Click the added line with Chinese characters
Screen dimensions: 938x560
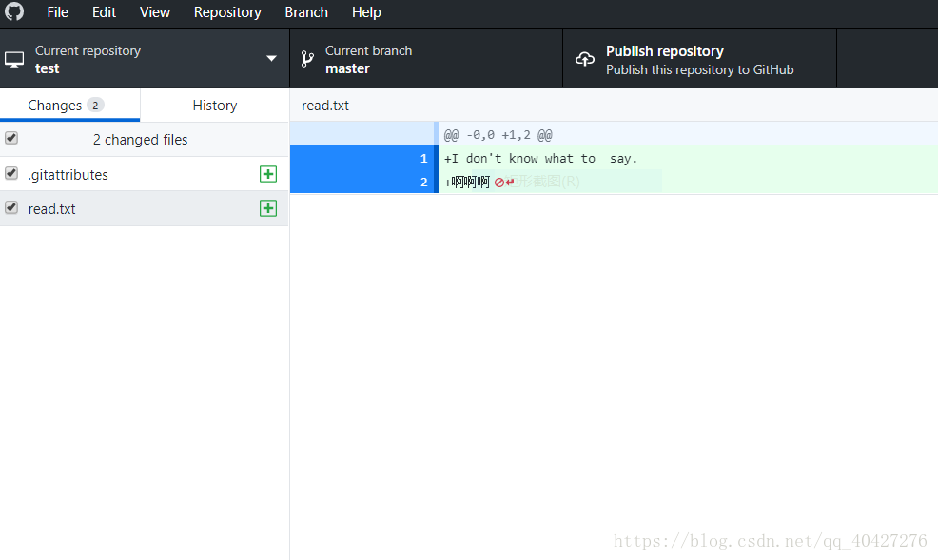coord(467,182)
